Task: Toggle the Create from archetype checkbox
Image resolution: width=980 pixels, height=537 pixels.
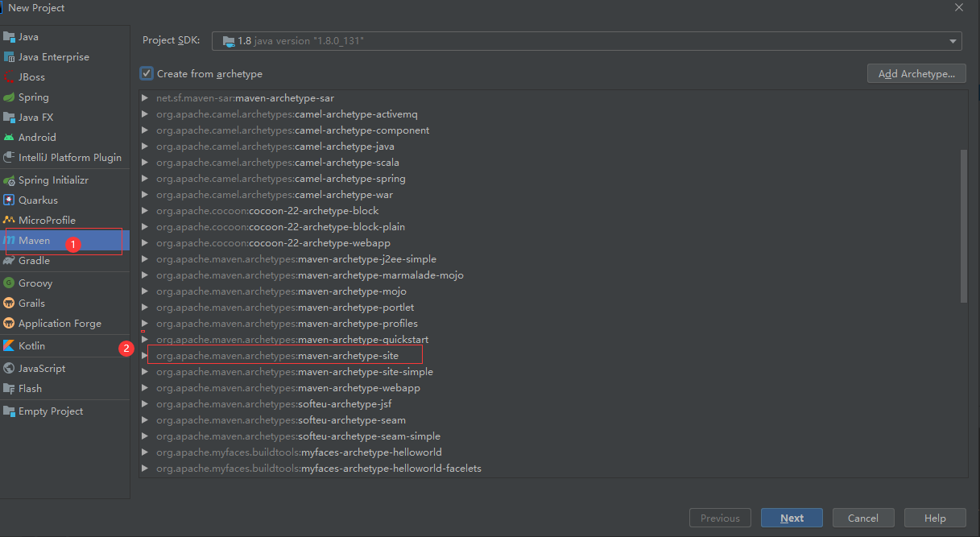Action: tap(147, 73)
